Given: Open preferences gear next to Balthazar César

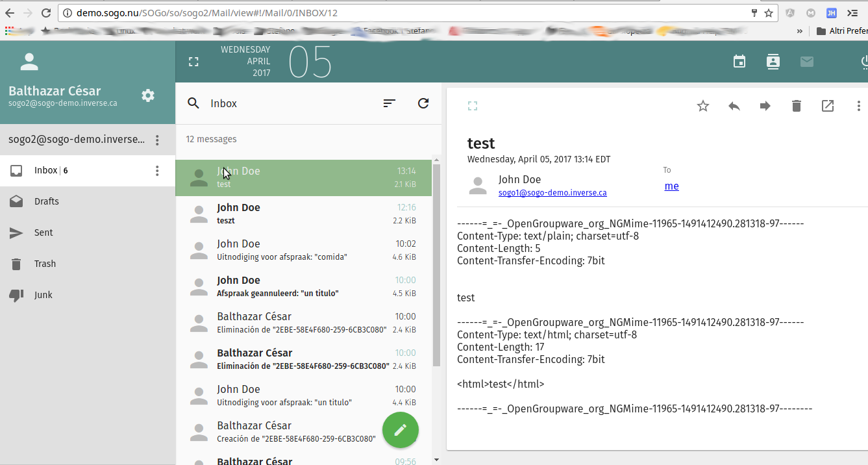Looking at the screenshot, I should click(148, 95).
